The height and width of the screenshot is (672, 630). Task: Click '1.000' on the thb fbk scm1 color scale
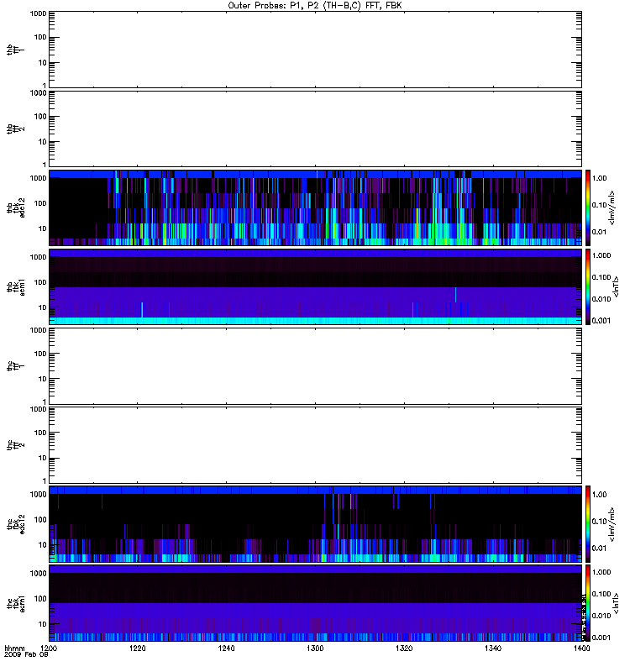click(x=601, y=255)
